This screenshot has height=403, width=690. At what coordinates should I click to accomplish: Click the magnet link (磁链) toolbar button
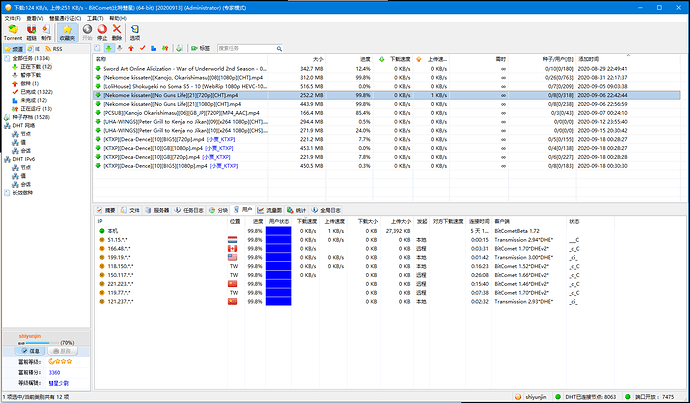[31, 32]
